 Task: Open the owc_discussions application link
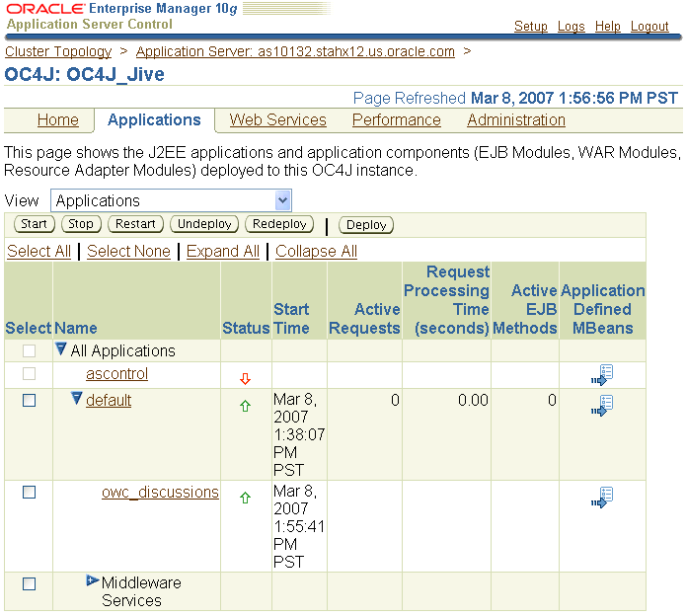[160, 493]
